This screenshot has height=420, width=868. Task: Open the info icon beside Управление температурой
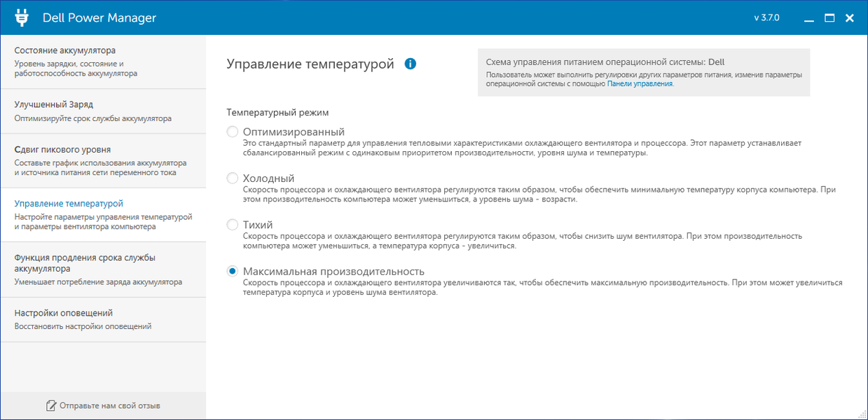(x=411, y=64)
